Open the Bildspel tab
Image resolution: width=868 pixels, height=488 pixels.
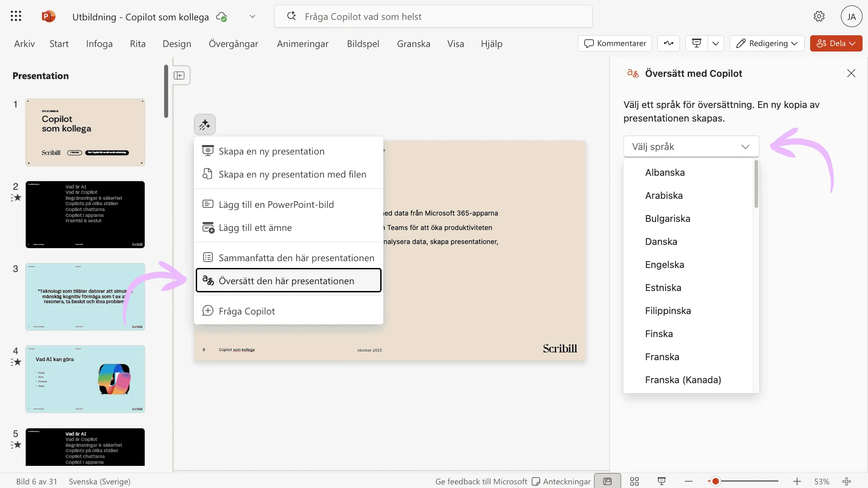point(363,44)
